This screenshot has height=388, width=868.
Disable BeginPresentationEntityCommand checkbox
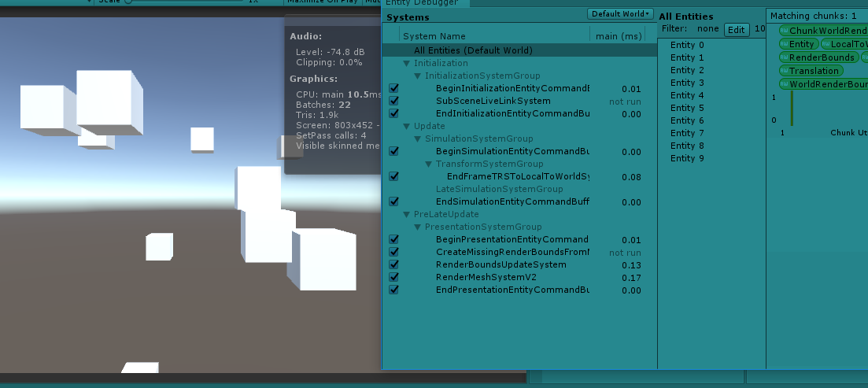pos(393,239)
